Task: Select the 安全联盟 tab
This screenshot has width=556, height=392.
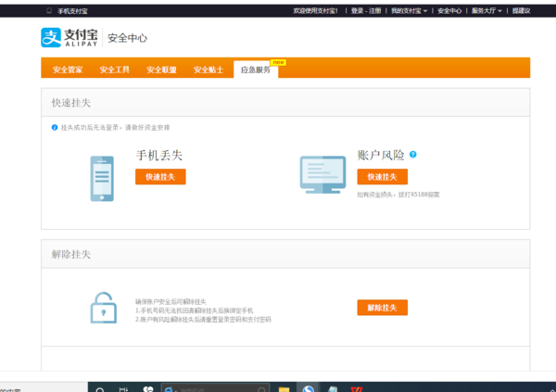Action: (161, 70)
